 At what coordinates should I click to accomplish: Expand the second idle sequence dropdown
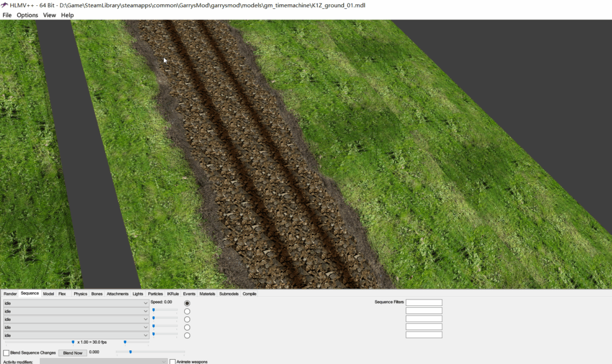coord(76,311)
